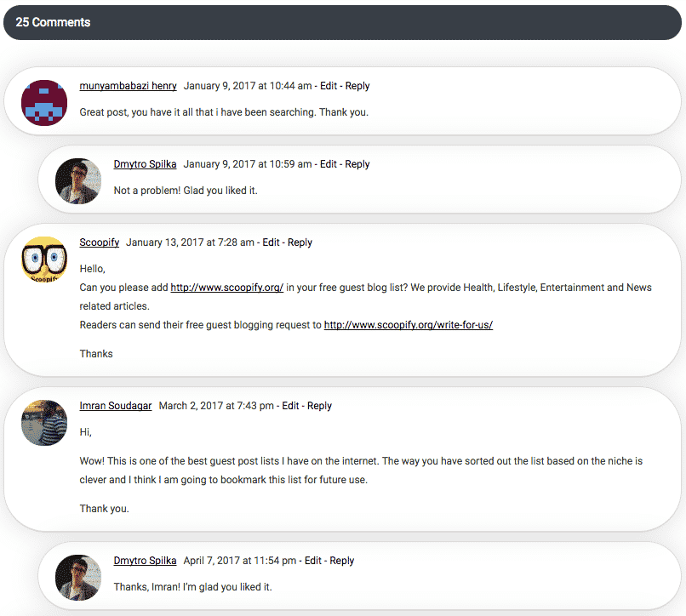Click the Scoopify glasses avatar

pyautogui.click(x=44, y=260)
